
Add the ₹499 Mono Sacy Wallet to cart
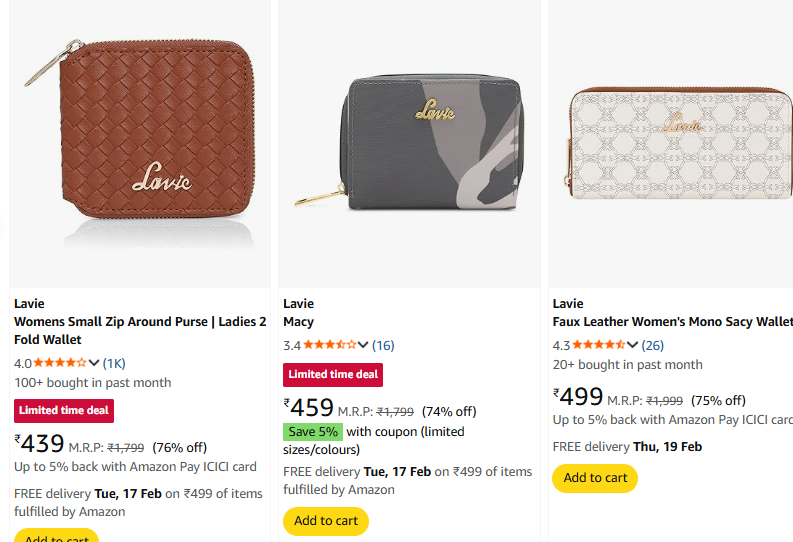[x=595, y=478]
